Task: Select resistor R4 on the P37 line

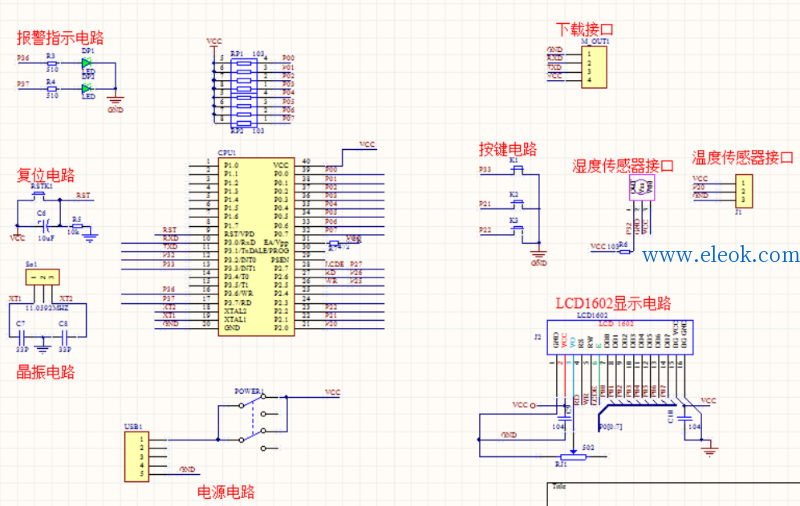Action: [51, 88]
